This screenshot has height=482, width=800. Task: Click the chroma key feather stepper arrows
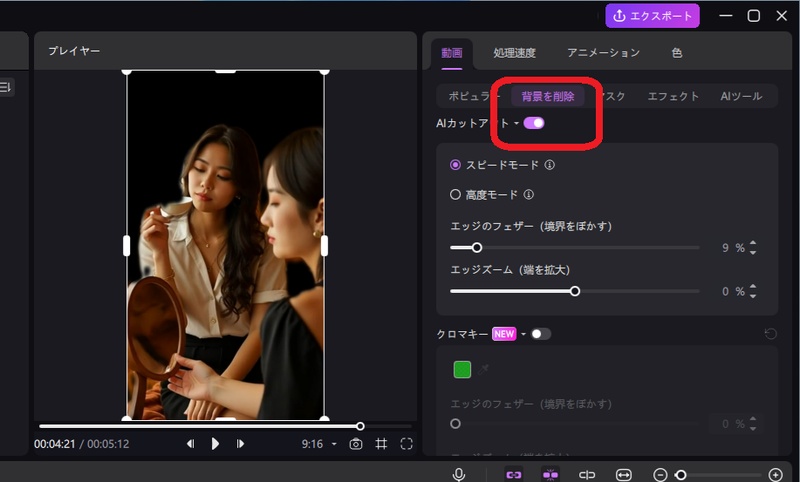(x=753, y=424)
